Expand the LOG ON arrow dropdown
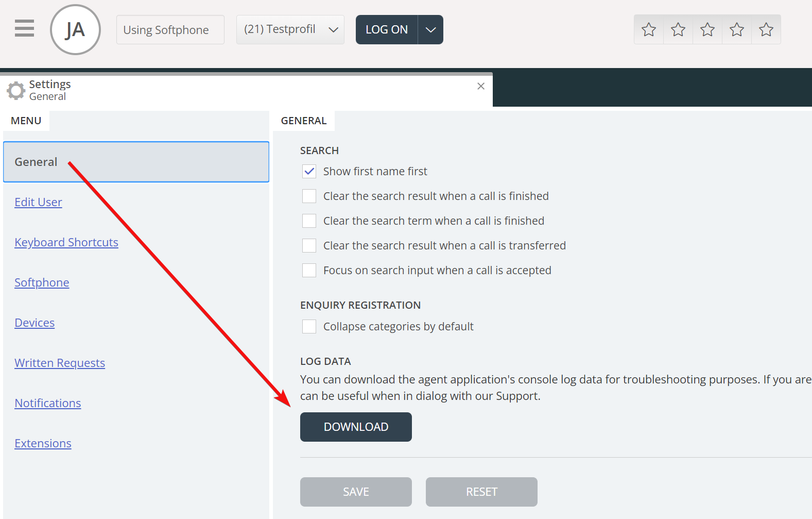The image size is (812, 519). [430, 30]
